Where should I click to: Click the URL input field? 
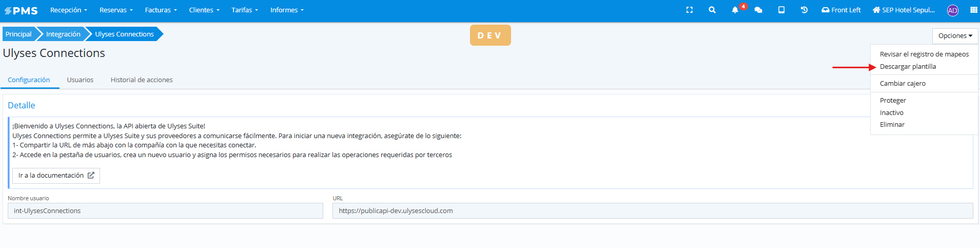tap(652, 211)
